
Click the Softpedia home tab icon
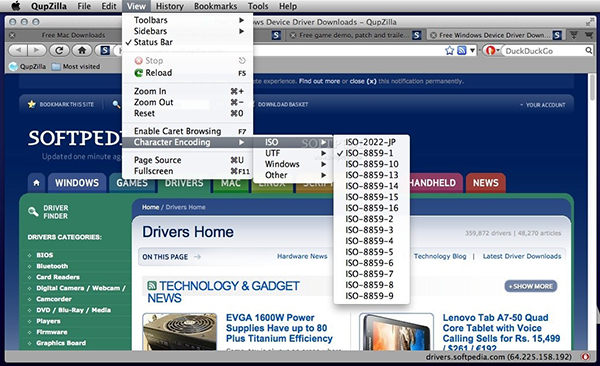coord(36,183)
